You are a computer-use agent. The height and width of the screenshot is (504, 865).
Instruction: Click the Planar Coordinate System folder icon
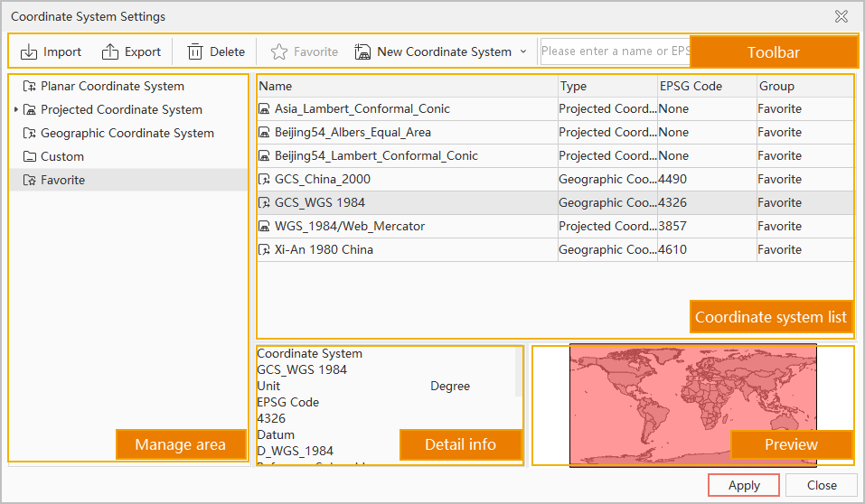coord(30,87)
